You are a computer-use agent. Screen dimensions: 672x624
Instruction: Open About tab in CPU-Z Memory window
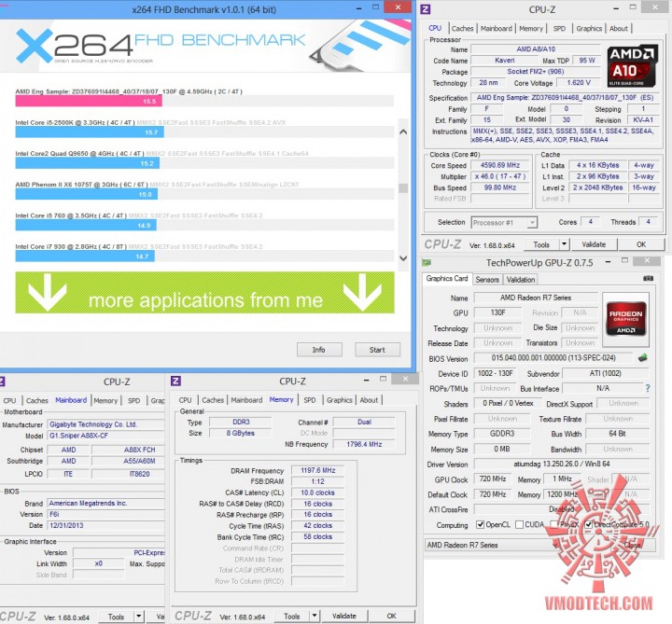click(369, 400)
